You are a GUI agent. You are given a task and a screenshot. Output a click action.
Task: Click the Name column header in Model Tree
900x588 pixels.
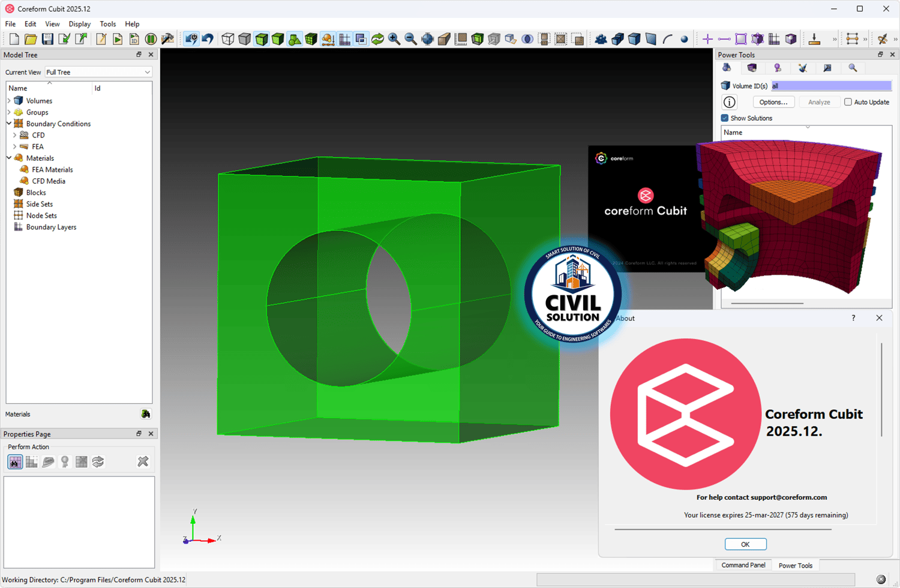49,88
